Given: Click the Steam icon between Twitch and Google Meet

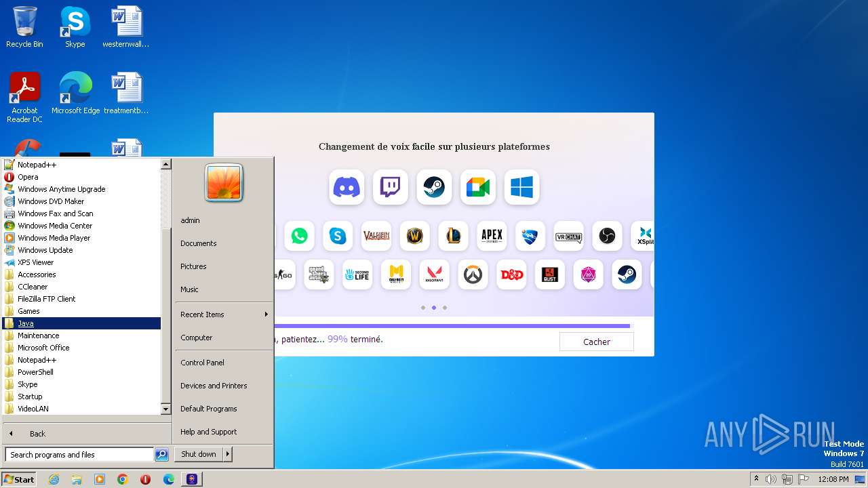Looking at the screenshot, I should [x=434, y=187].
